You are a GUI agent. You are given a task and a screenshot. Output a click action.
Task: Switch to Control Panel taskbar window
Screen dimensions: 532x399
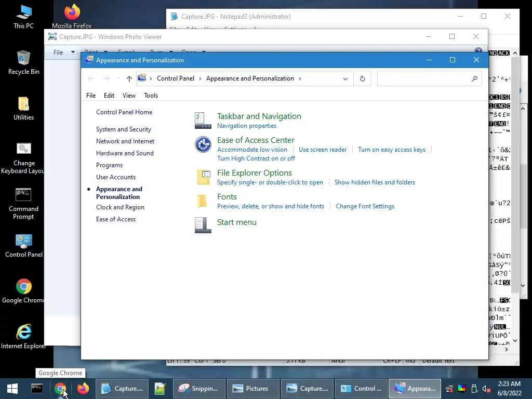coord(361,389)
